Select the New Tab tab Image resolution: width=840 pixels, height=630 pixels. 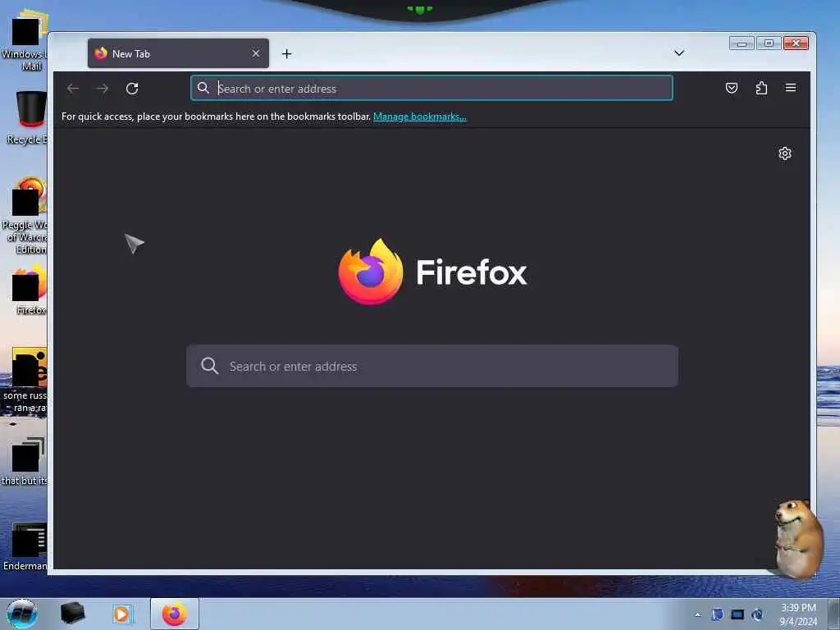point(178,53)
